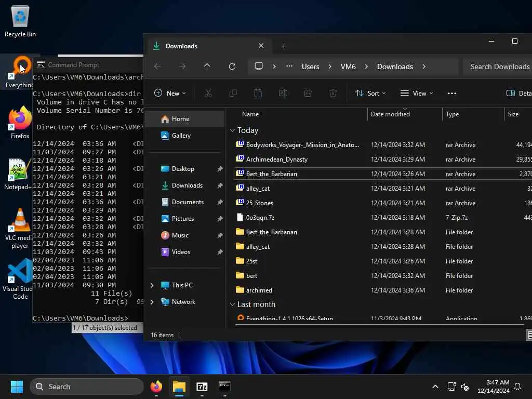Open the Recycle Bin desktop icon

click(x=20, y=21)
